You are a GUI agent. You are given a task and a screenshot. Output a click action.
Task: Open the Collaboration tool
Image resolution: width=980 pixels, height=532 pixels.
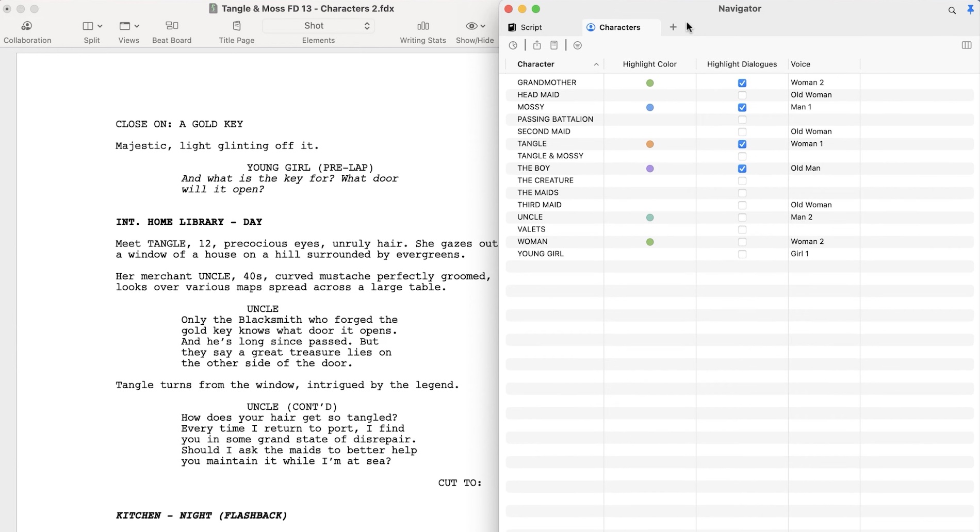(27, 31)
